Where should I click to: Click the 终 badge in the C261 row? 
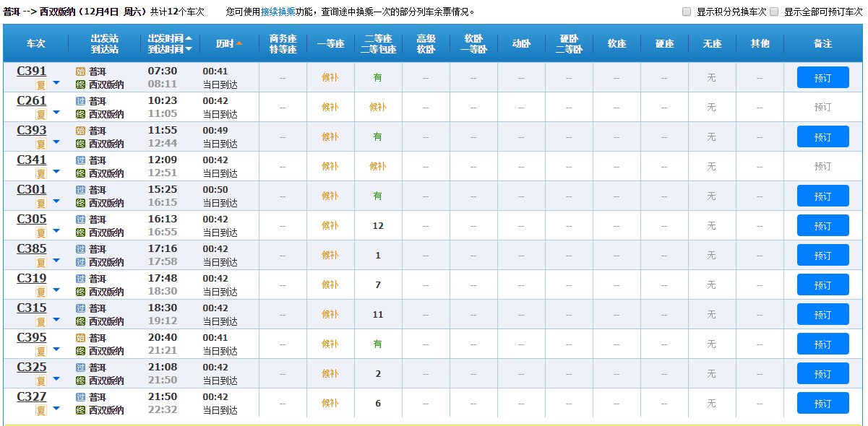(80, 113)
